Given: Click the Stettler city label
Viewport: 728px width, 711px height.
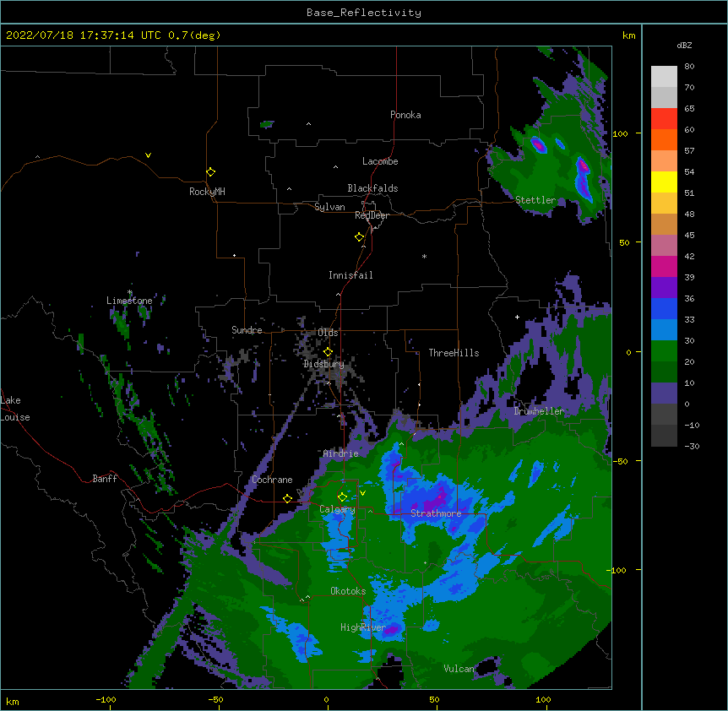Looking at the screenshot, I should (535, 200).
